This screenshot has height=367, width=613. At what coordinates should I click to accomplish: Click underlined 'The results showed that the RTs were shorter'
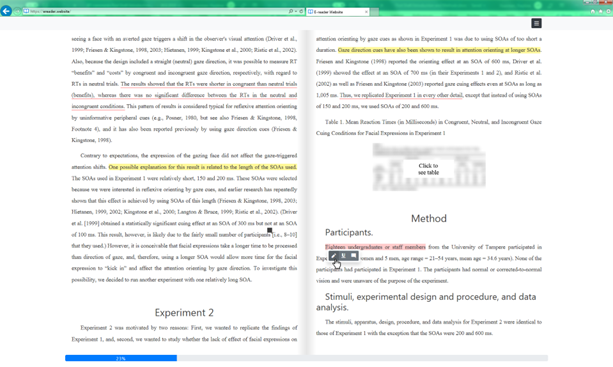click(x=172, y=84)
